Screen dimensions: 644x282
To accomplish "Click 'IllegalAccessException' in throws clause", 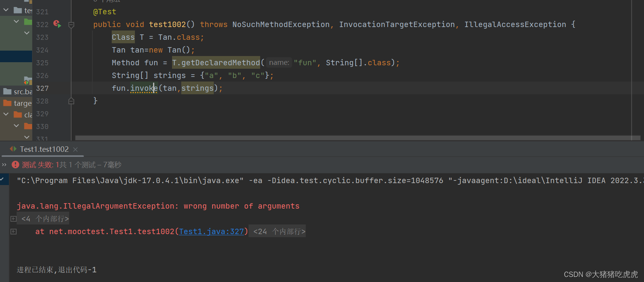I will point(515,24).
